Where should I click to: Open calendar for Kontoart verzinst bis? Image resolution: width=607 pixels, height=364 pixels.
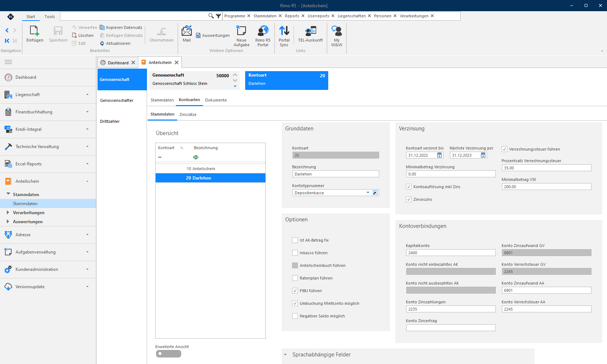439,155
